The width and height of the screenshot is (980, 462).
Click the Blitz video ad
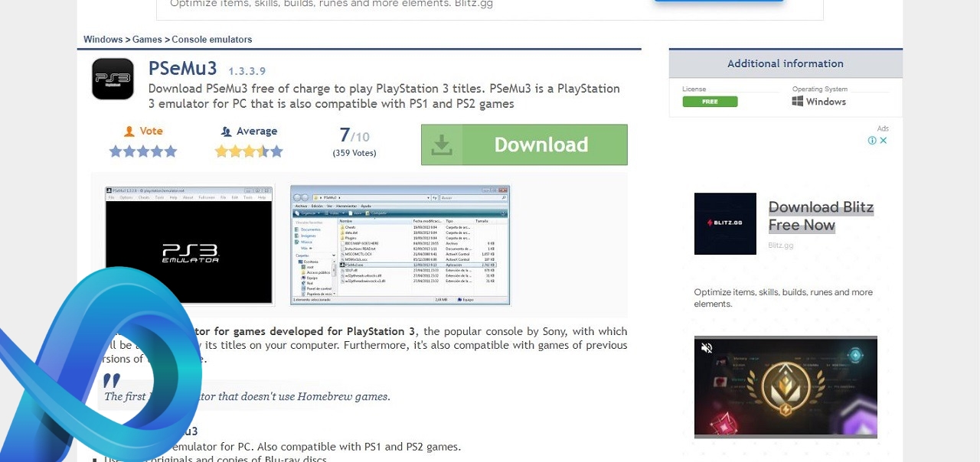pos(786,387)
